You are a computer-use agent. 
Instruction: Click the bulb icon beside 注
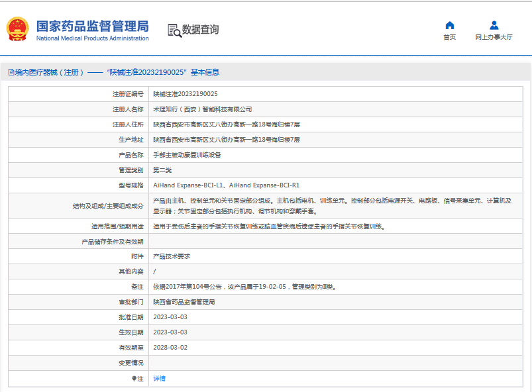coord(134,379)
